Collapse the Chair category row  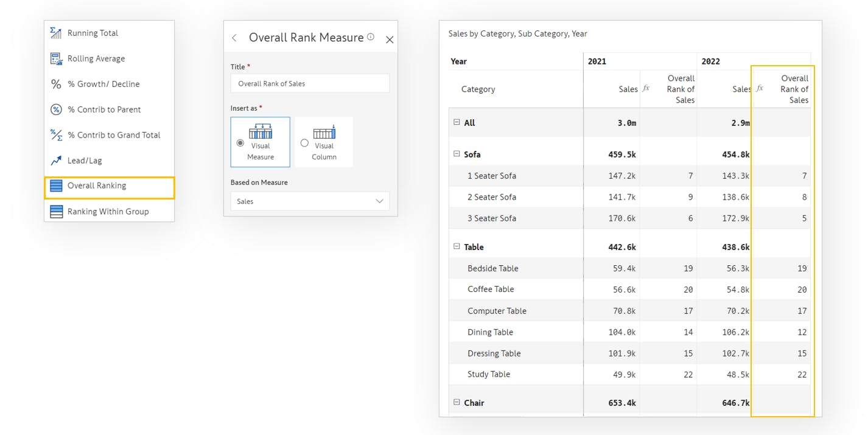457,402
